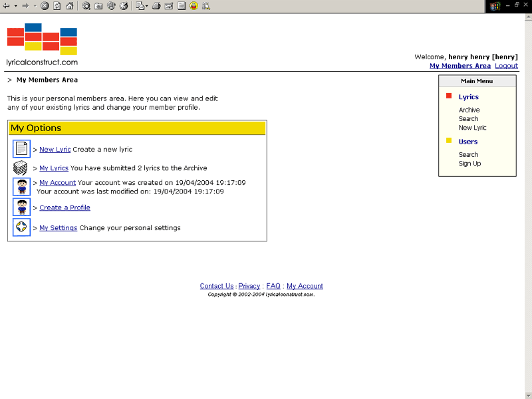Open the Media toolbar icon
The image size is (532, 399).
pyautogui.click(x=111, y=6)
